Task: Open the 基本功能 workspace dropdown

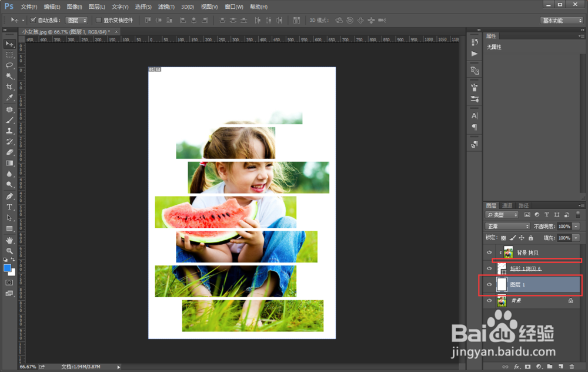Action: (562, 20)
